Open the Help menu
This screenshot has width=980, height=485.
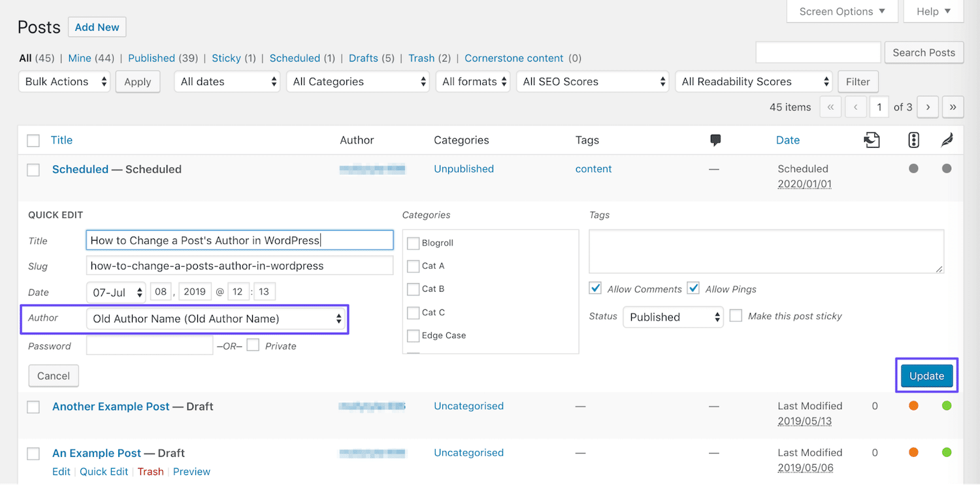coord(933,11)
